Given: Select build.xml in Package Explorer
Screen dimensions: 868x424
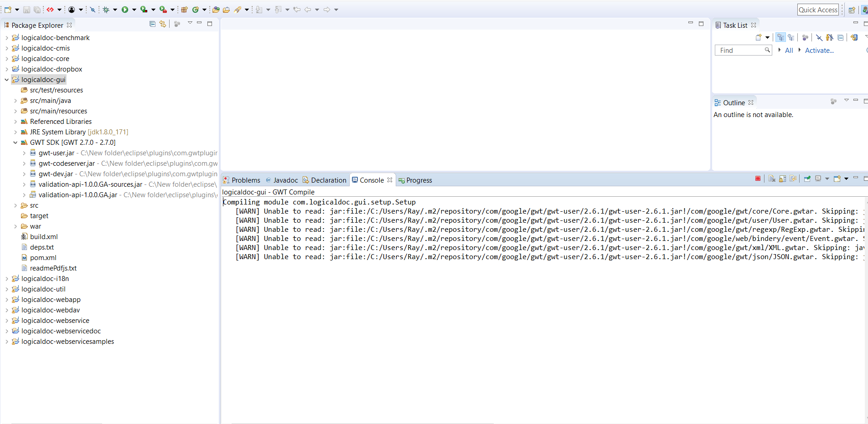Looking at the screenshot, I should [x=40, y=237].
